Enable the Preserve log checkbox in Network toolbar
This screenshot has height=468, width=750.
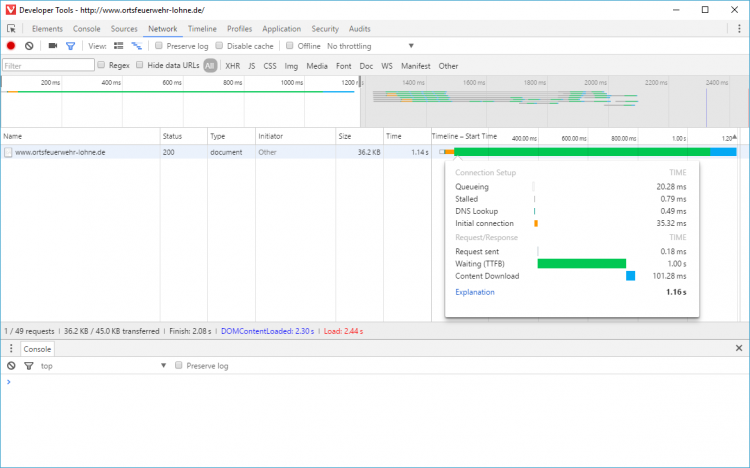158,45
